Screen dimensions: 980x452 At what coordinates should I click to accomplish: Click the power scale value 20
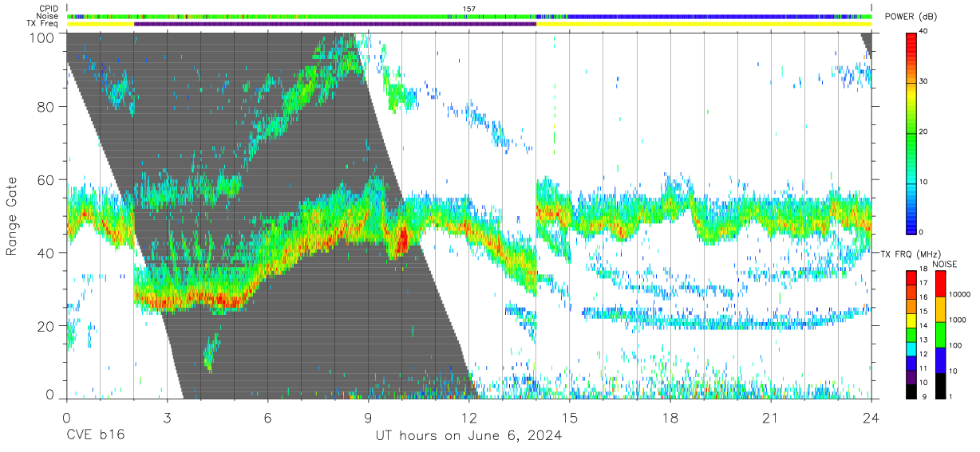tap(923, 132)
